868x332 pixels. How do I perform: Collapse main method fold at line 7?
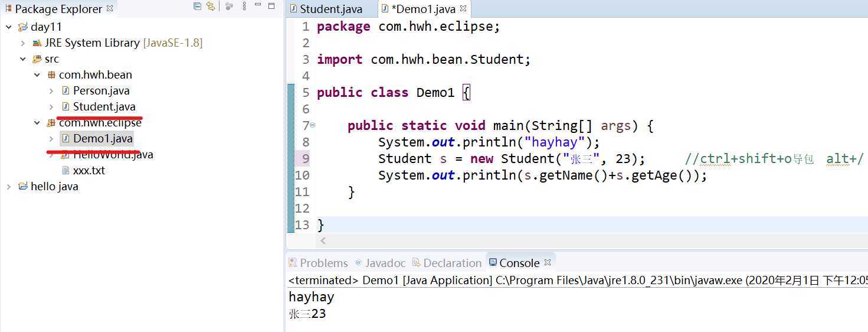coord(313,125)
